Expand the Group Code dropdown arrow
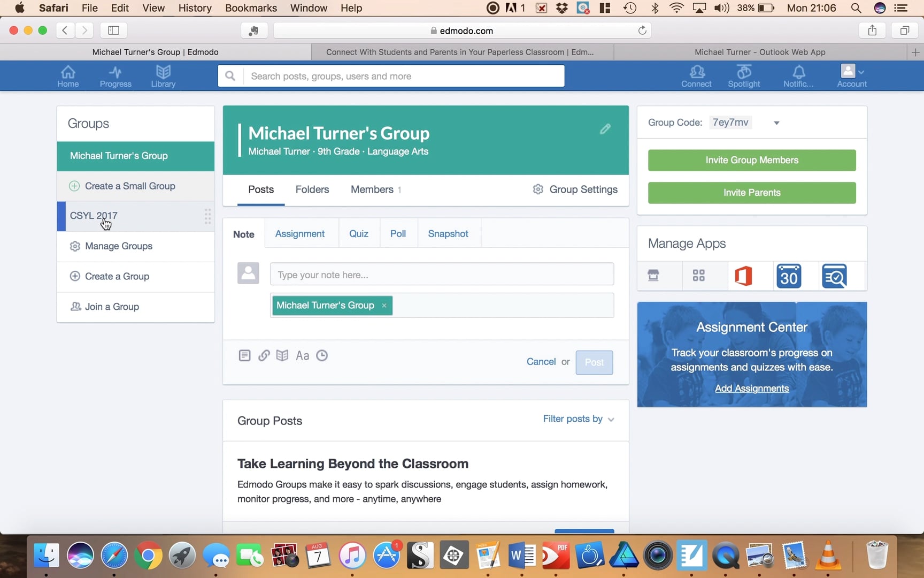Screen dimensions: 924x578 pyautogui.click(x=776, y=123)
